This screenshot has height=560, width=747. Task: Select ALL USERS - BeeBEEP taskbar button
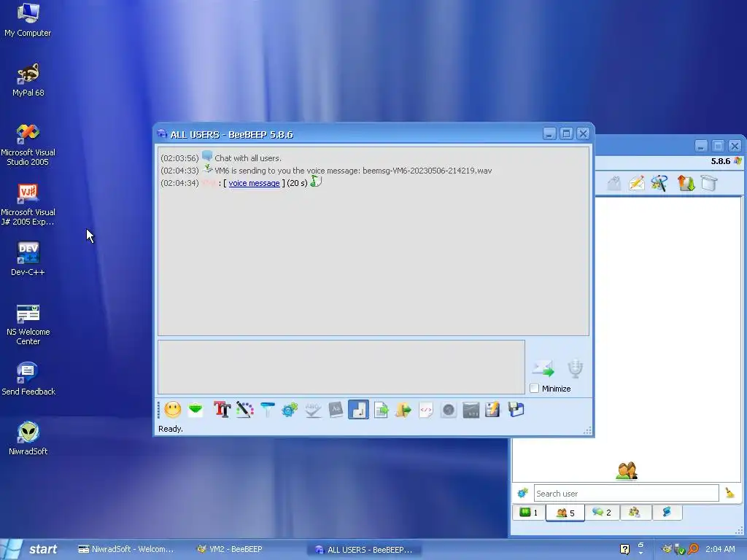point(365,550)
